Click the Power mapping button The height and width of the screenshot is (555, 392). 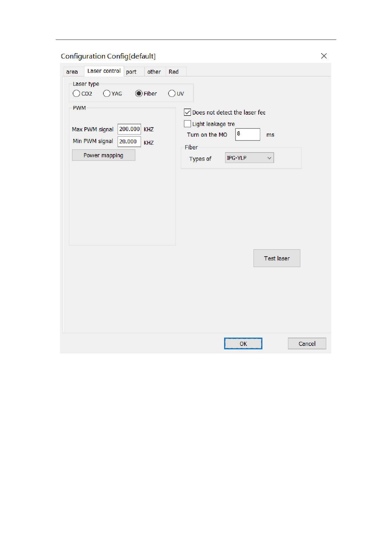click(x=103, y=155)
